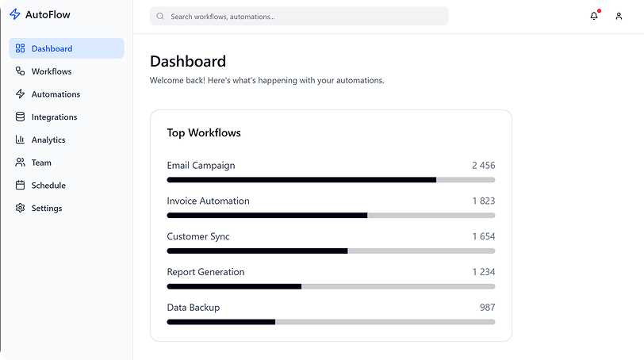Screen dimensions: 644x360
Task: Select the Email Campaign workflow name
Action: click(x=201, y=166)
